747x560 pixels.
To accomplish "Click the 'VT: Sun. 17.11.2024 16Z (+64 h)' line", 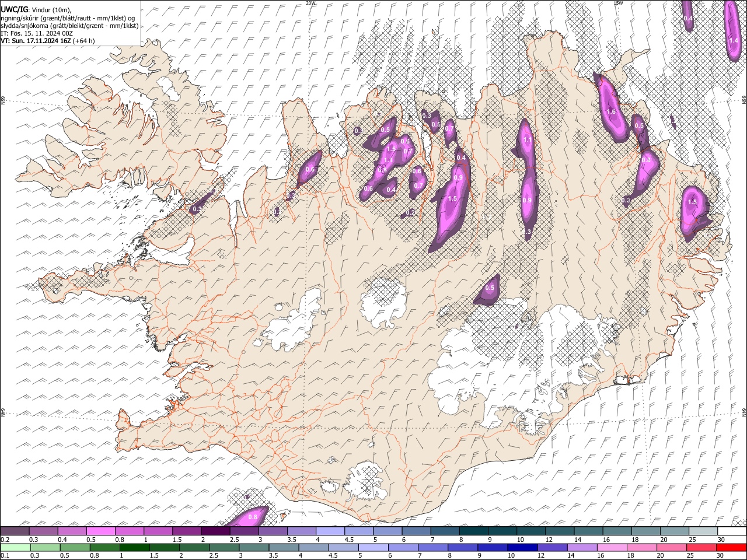I will tap(48, 41).
